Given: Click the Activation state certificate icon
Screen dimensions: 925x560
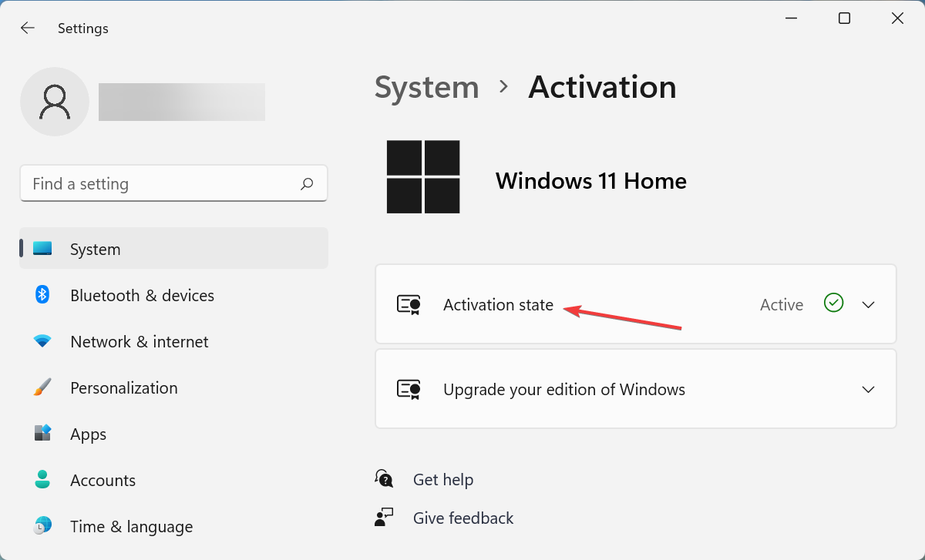Looking at the screenshot, I should (409, 303).
